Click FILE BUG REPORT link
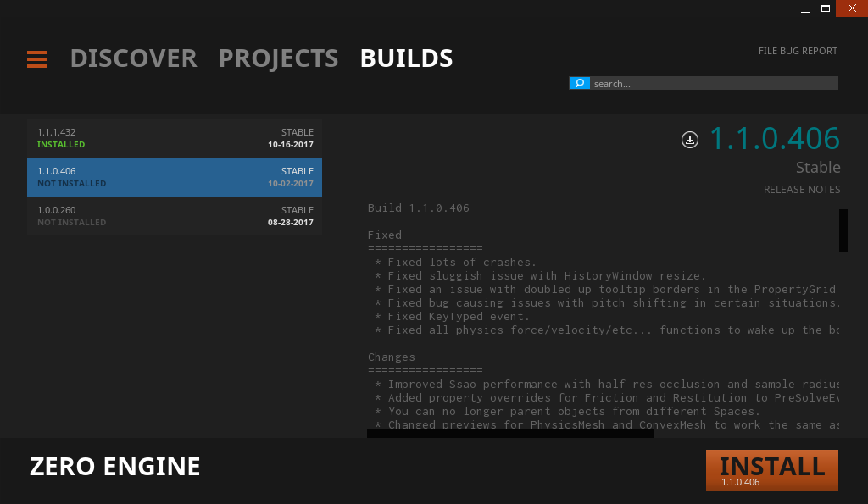 798,51
